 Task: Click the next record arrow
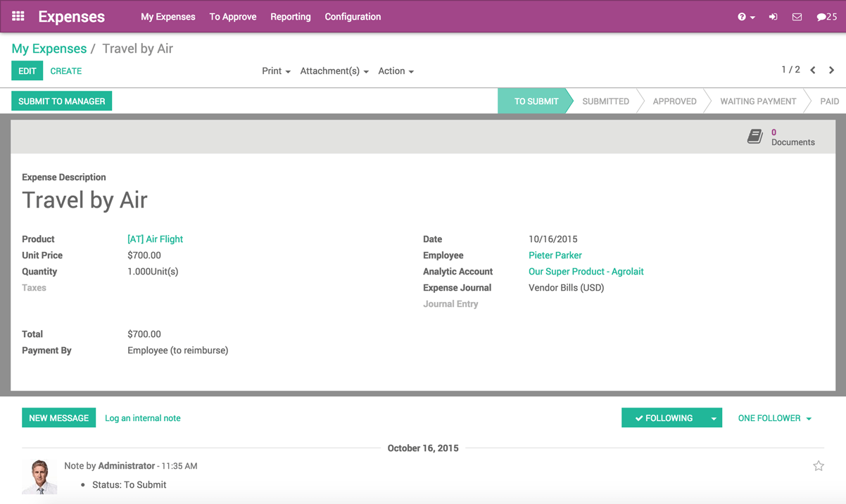(x=831, y=70)
